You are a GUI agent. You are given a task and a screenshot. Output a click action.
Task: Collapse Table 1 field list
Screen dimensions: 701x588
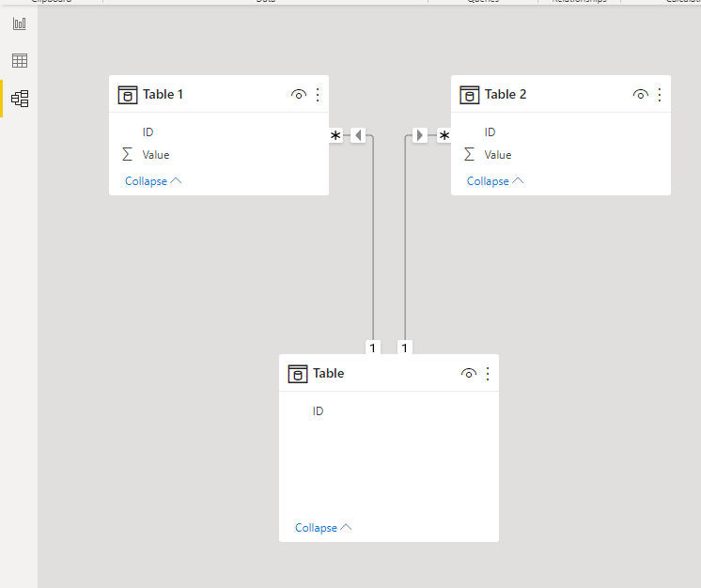153,181
